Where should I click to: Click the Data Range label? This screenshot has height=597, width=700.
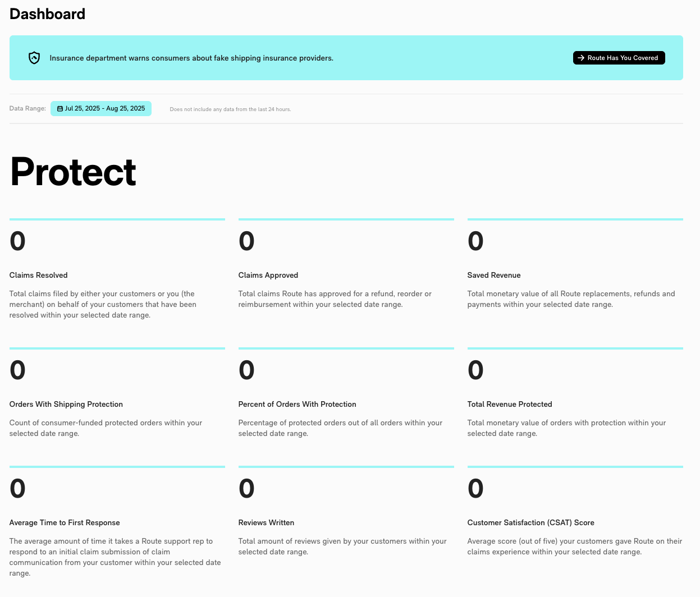click(28, 108)
